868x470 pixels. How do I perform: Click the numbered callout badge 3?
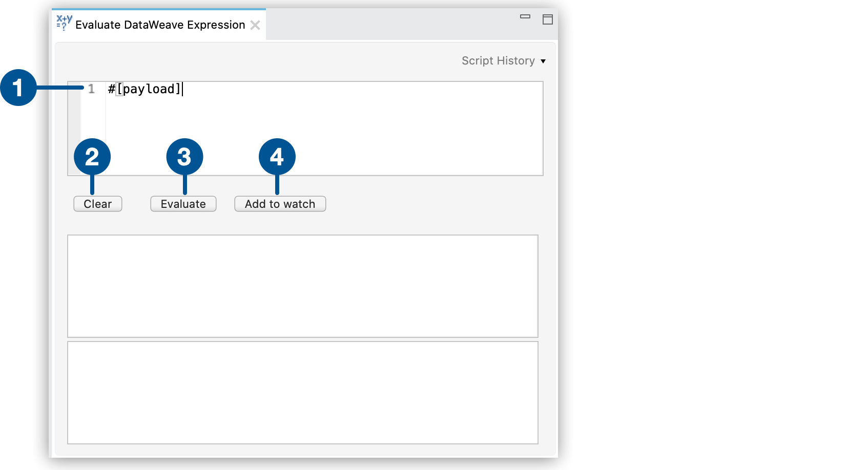(184, 157)
